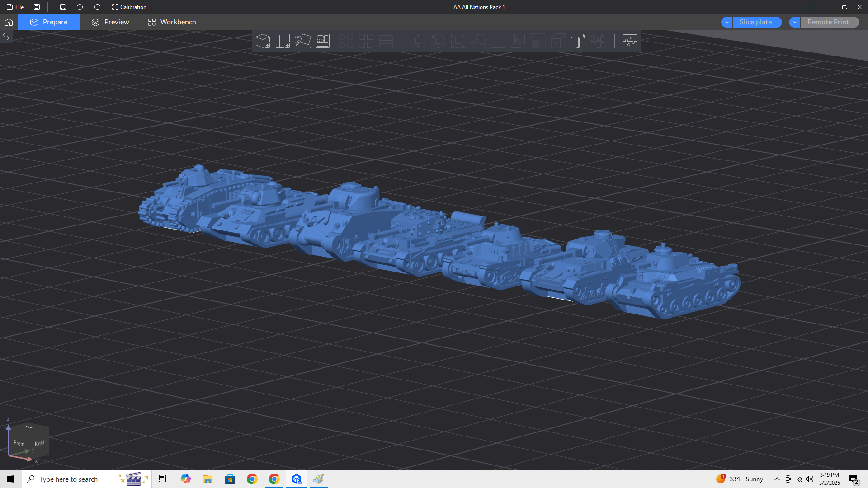Select the Rotate tool

pyautogui.click(x=438, y=41)
